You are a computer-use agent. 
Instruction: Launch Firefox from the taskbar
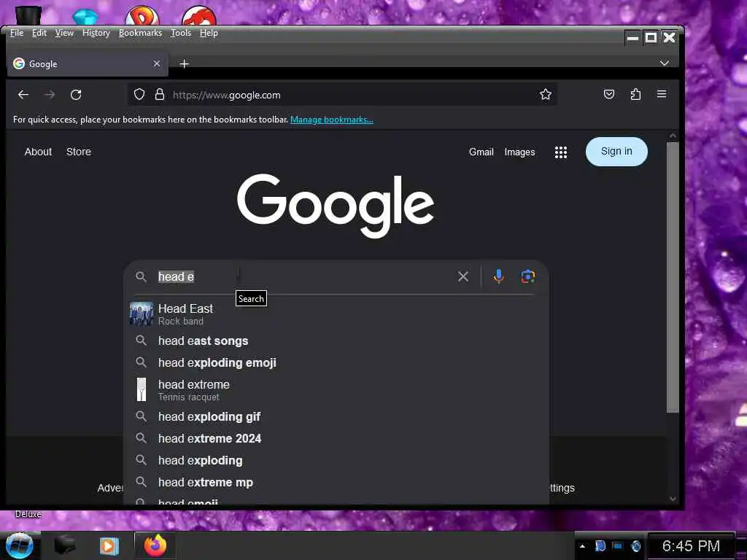pos(155,545)
